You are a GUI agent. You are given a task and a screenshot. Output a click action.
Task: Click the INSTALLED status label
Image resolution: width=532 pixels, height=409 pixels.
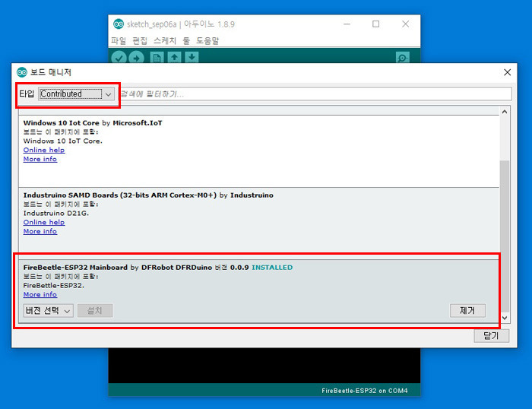coord(272,268)
